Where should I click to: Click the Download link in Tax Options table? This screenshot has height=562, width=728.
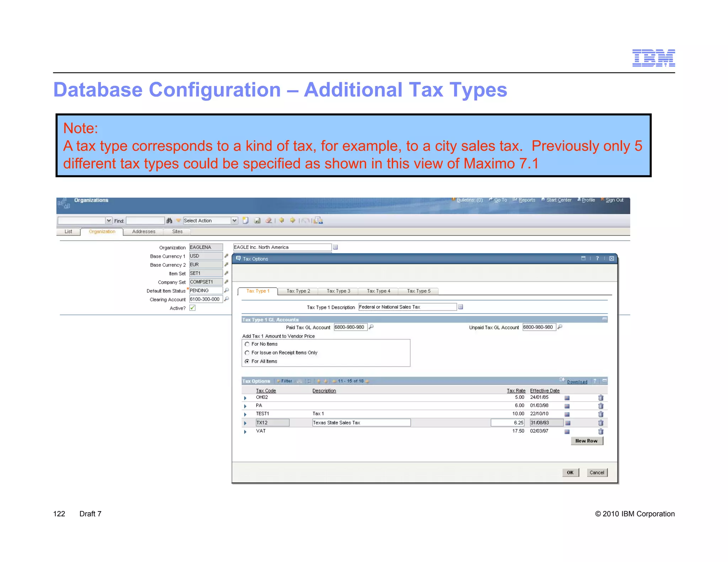577,382
